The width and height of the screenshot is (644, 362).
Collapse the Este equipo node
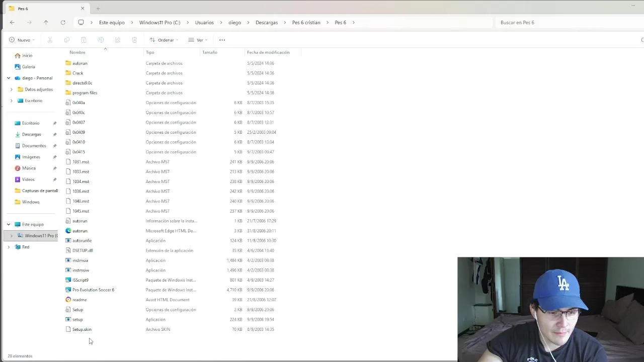point(9,225)
